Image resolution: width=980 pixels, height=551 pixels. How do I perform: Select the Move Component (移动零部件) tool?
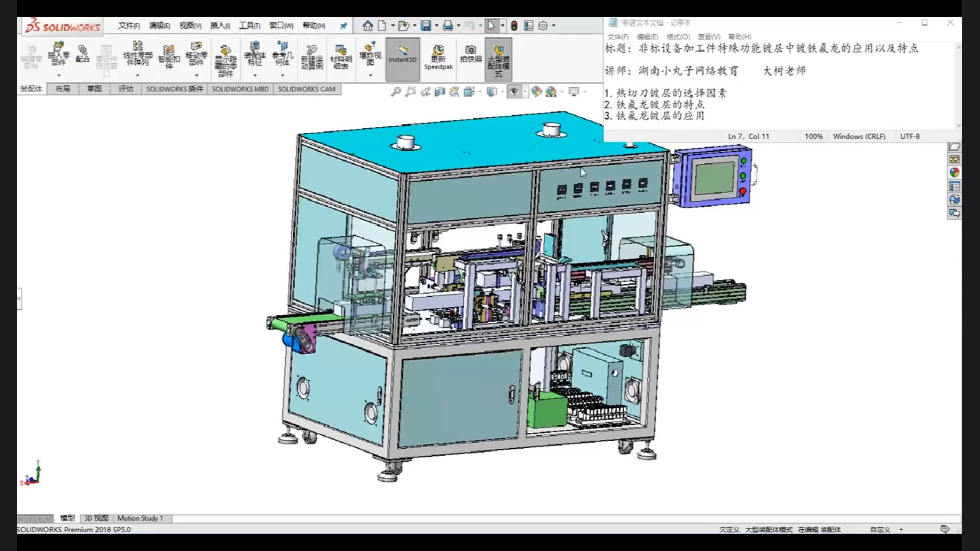[197, 54]
